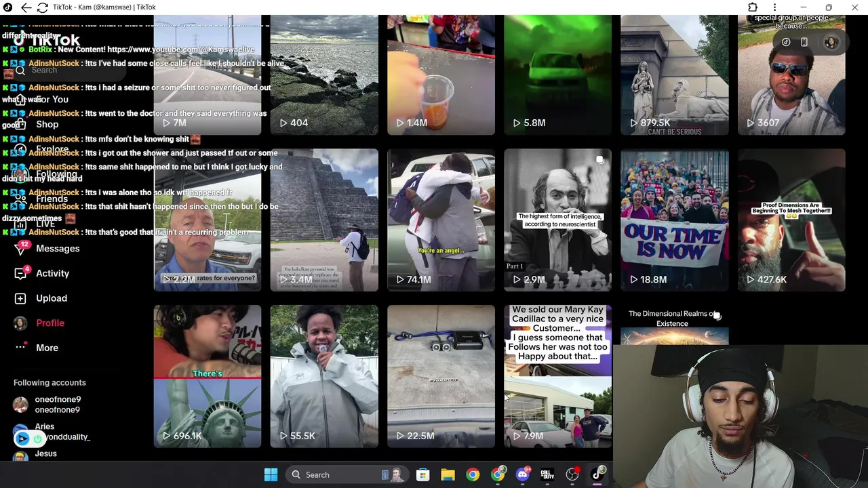Open the Statue of Liberty video with 696.1K views

click(x=208, y=376)
